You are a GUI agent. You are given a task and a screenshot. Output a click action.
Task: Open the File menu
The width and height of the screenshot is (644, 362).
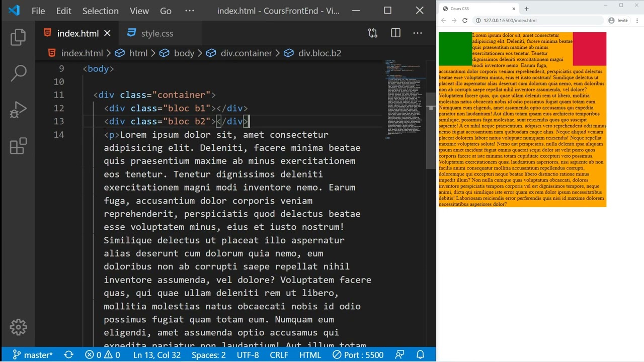point(38,11)
